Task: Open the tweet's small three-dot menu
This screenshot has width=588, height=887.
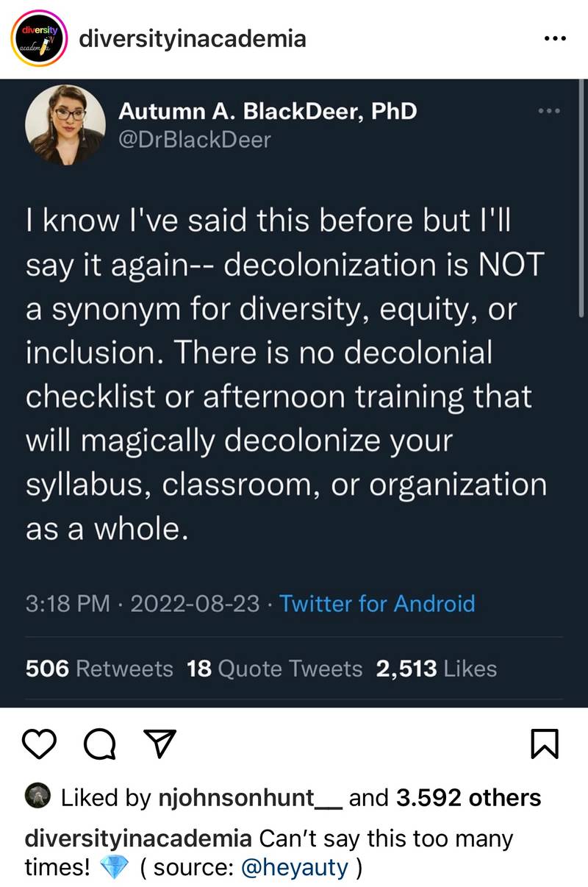Action: click(549, 112)
